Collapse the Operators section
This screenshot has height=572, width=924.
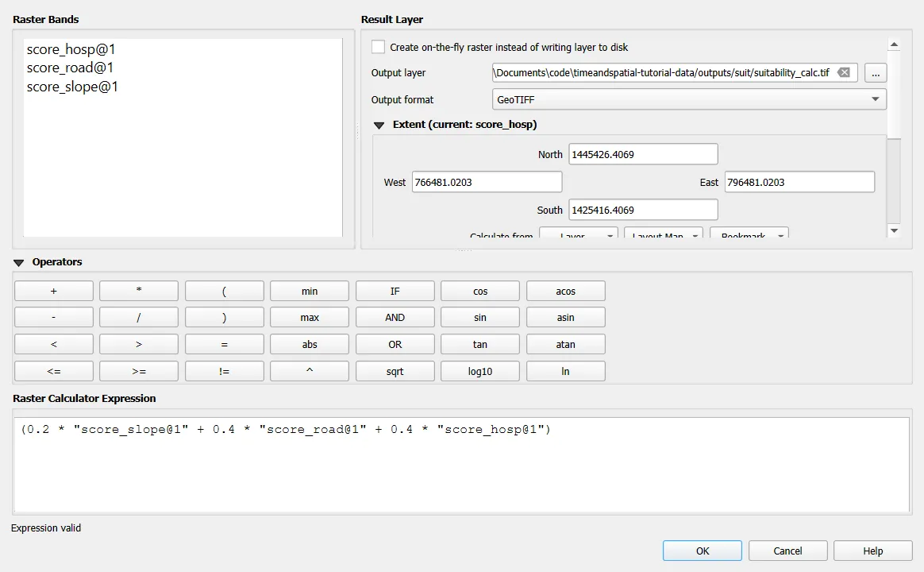19,262
